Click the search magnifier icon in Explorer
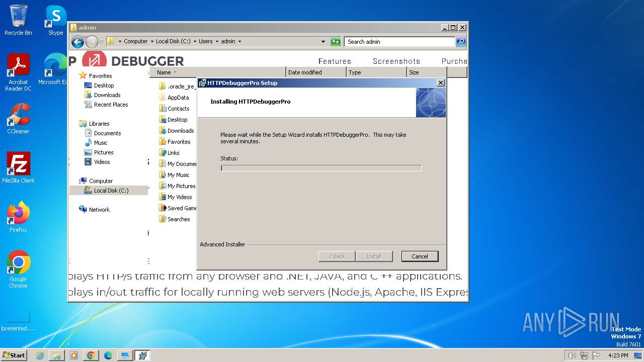 pyautogui.click(x=461, y=42)
